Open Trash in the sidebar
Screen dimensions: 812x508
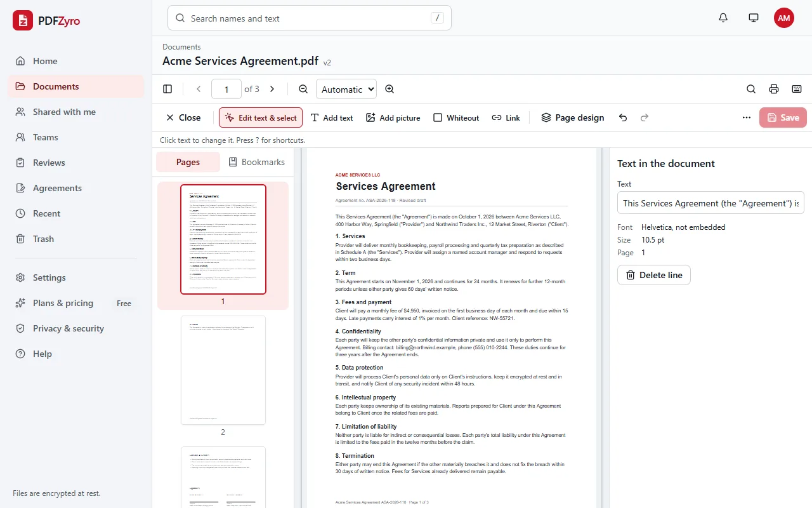pos(76,239)
